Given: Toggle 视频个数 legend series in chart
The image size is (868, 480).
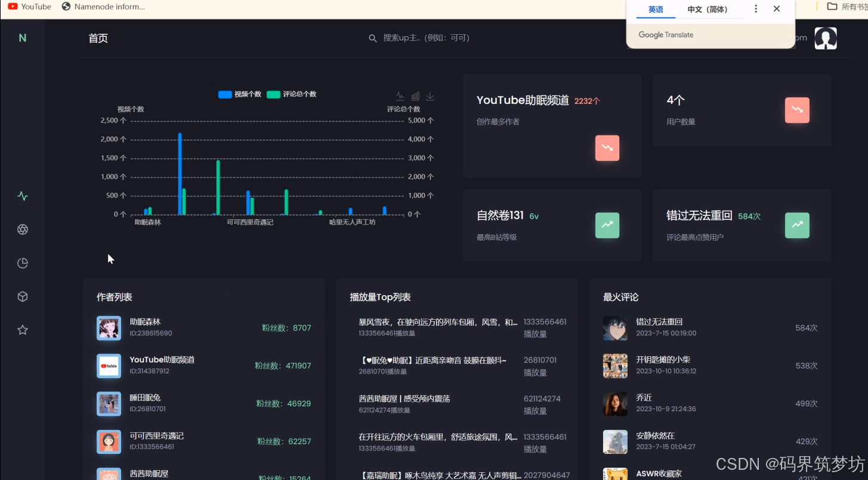Looking at the screenshot, I should (240, 94).
